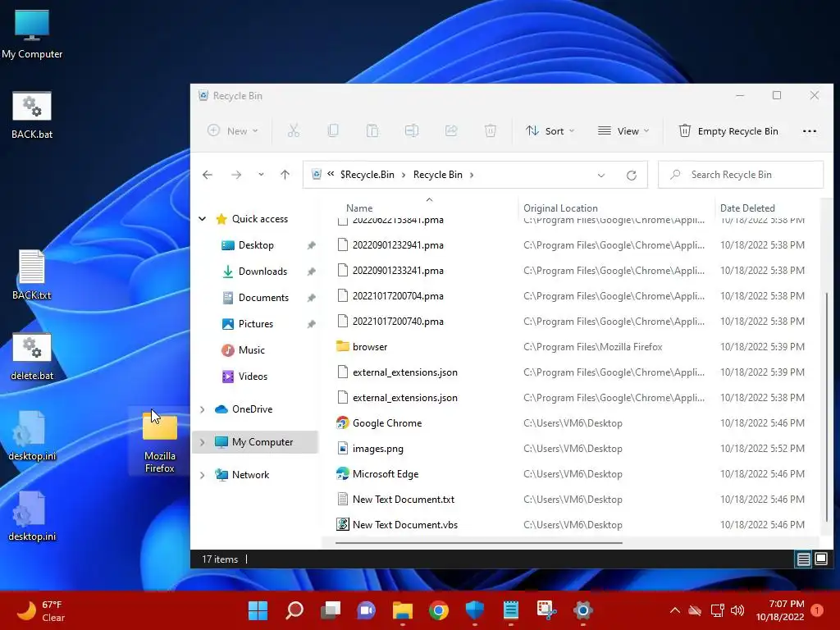840x630 pixels.
Task: Open Documents in Quick access
Action: coord(263,298)
